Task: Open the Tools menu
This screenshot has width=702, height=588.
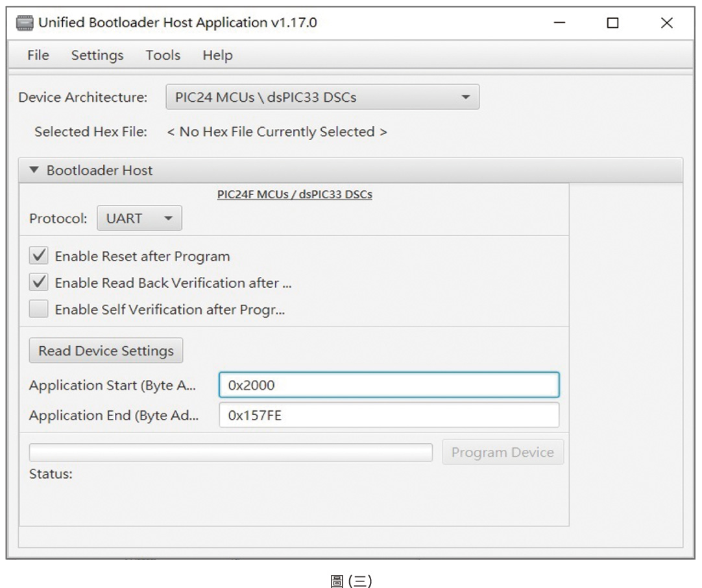Action: point(163,56)
